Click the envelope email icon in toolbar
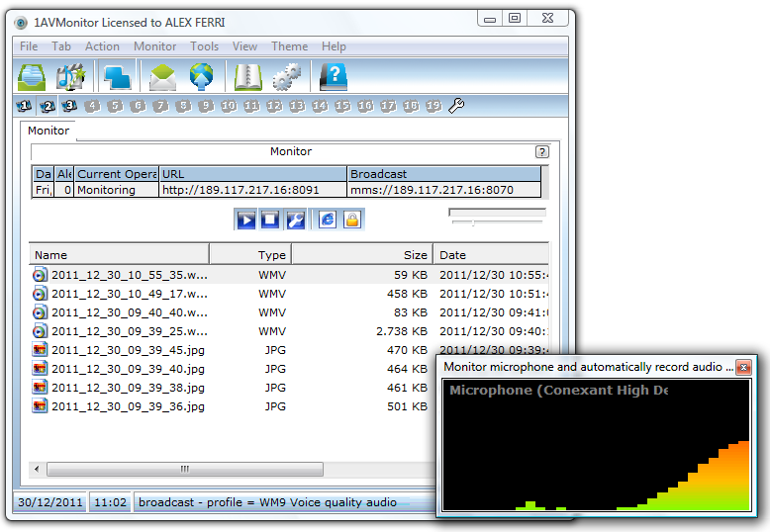The width and height of the screenshot is (770, 532). [x=162, y=76]
